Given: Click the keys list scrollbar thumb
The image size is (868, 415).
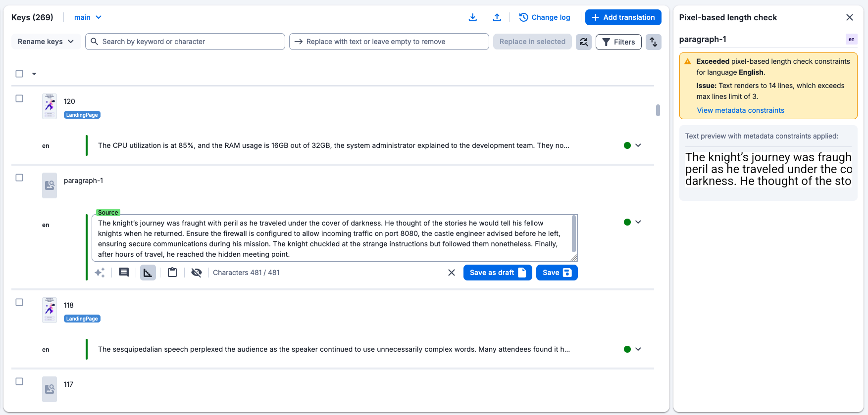Looking at the screenshot, I should tap(658, 110).
